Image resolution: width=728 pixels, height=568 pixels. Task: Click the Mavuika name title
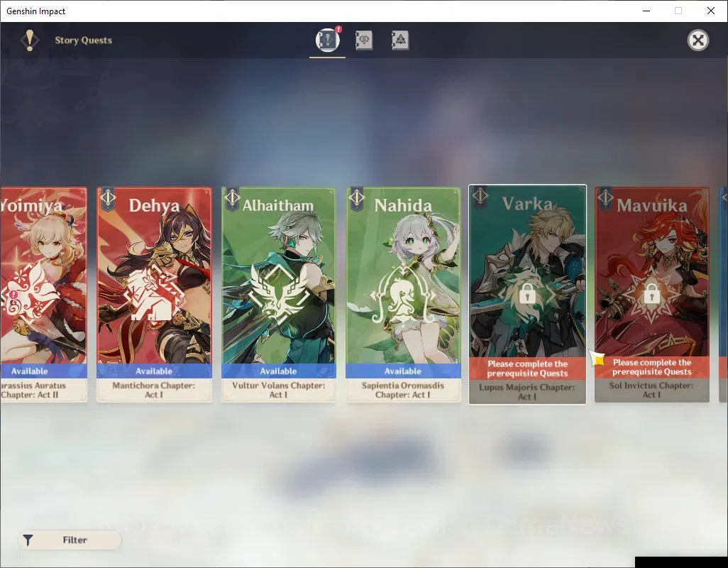pos(652,205)
